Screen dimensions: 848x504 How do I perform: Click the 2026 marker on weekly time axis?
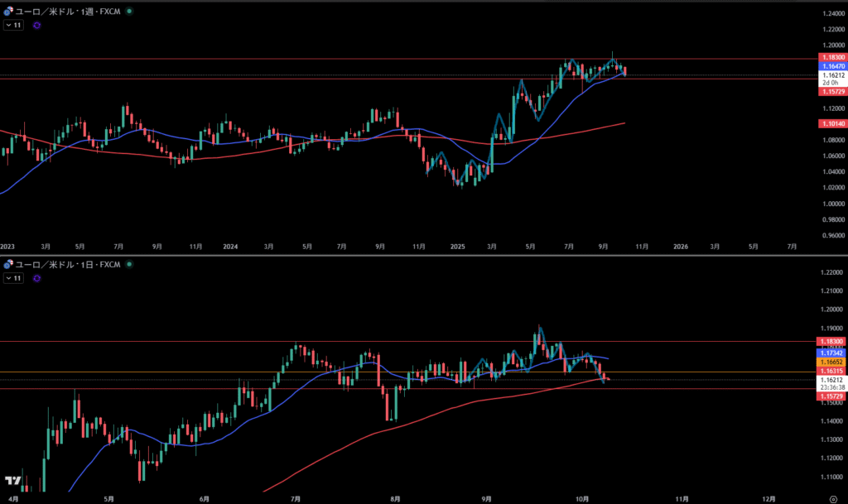click(x=680, y=247)
